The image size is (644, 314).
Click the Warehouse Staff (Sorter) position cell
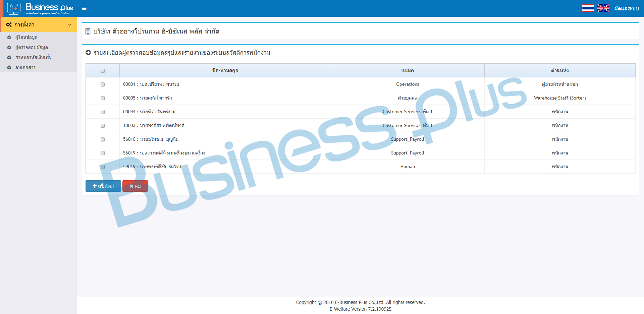[560, 98]
